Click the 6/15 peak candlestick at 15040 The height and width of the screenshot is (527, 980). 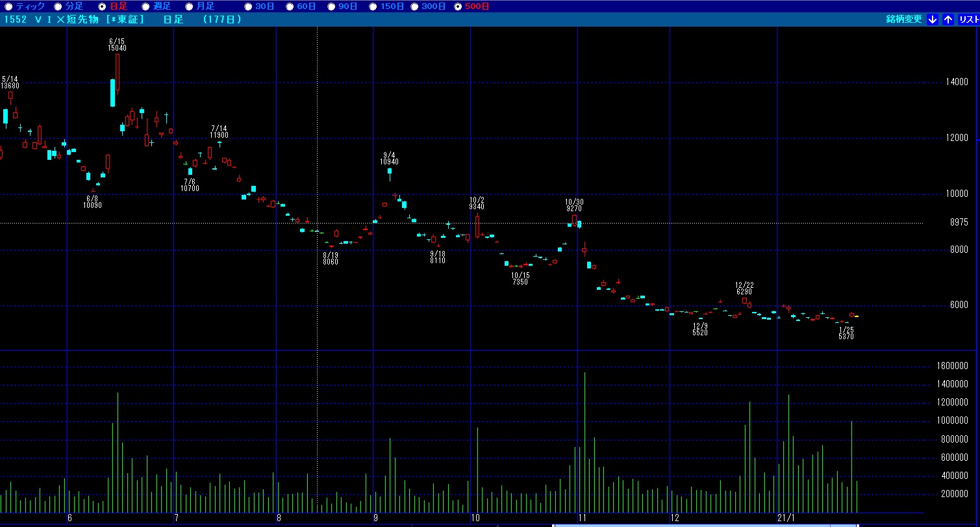tap(118, 71)
